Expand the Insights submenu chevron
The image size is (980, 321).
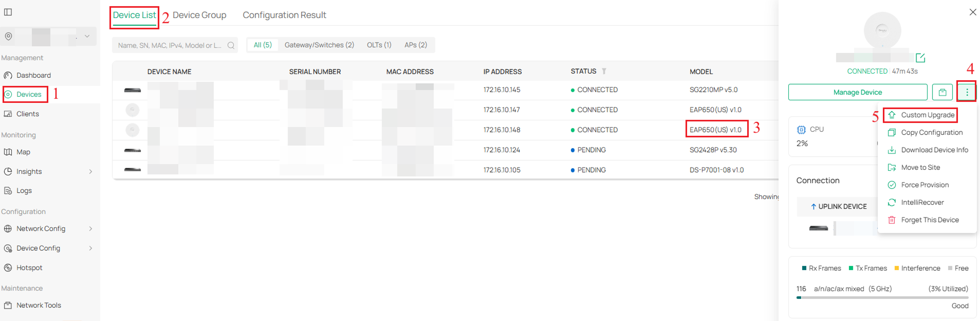90,171
